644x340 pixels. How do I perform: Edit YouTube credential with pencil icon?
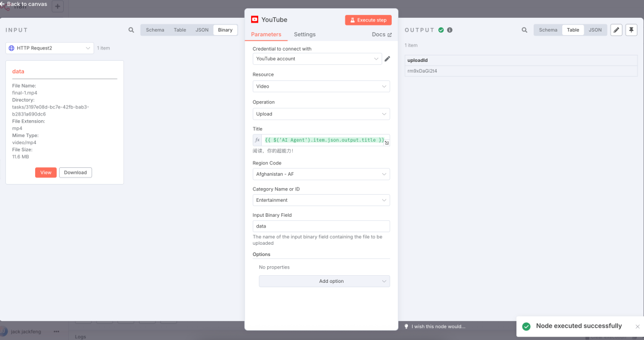coord(387,58)
